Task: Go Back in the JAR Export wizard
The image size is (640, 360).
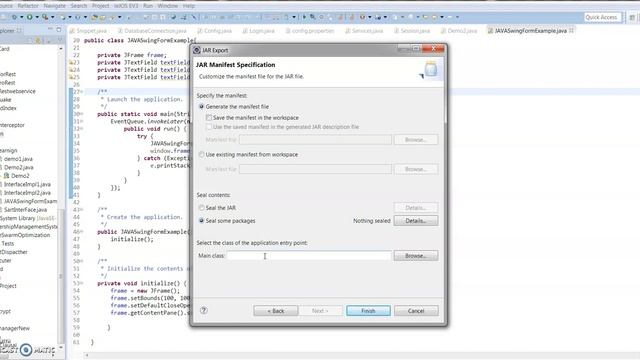Action: 276,311
